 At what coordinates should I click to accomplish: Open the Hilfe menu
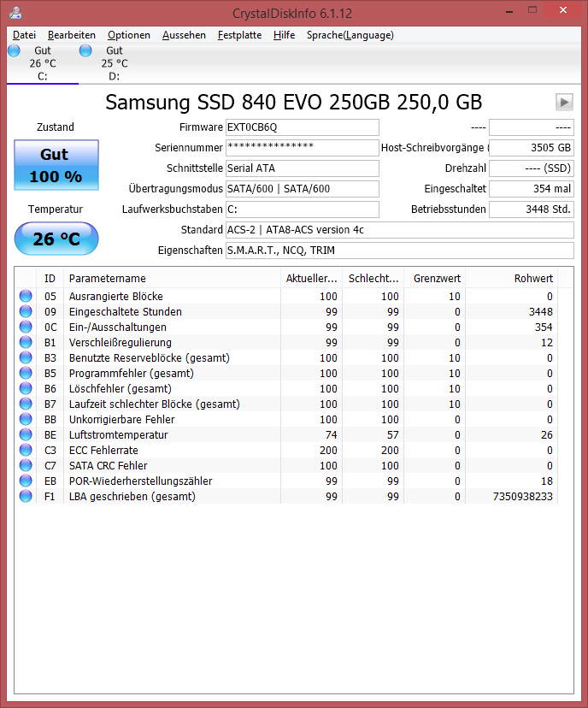point(284,35)
